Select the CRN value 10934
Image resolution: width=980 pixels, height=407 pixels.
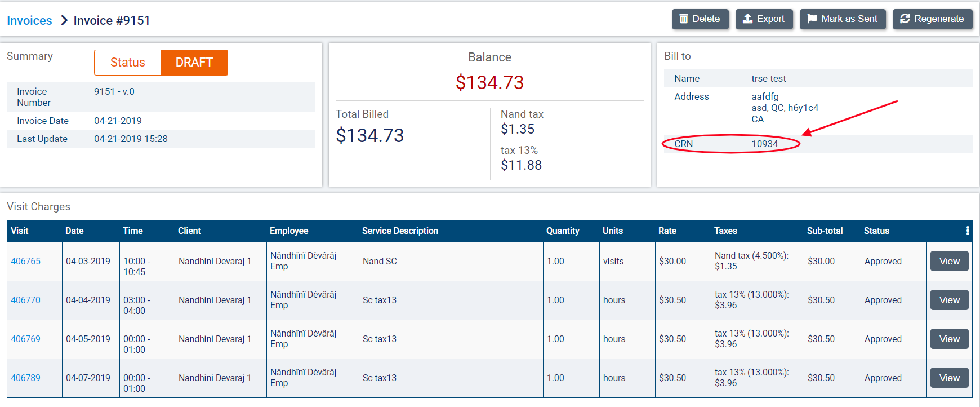(764, 144)
